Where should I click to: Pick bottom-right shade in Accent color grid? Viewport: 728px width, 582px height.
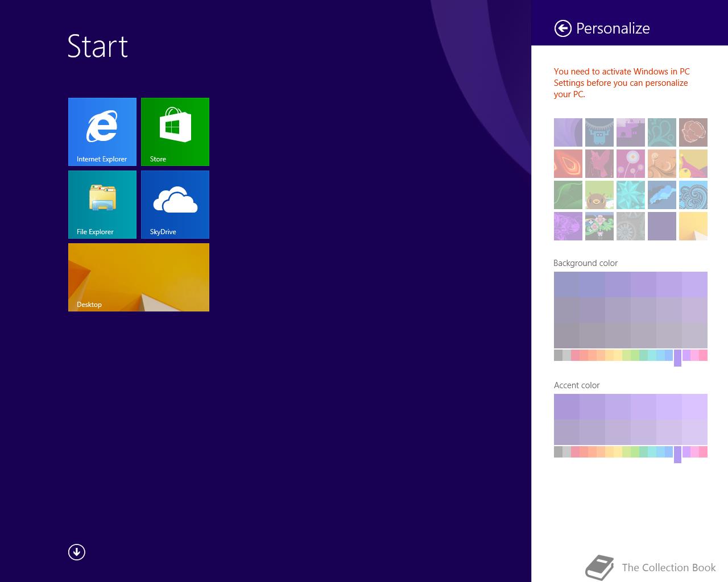tap(694, 432)
